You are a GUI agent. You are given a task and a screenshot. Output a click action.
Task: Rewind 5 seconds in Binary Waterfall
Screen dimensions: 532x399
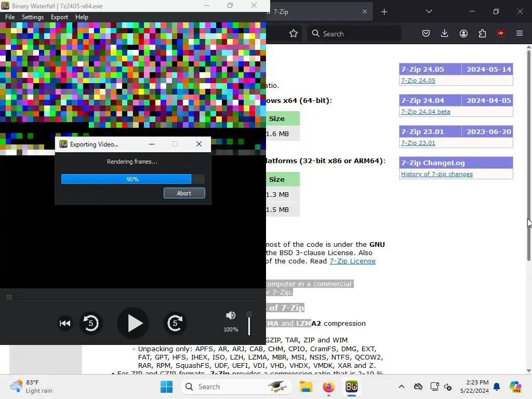(x=90, y=323)
